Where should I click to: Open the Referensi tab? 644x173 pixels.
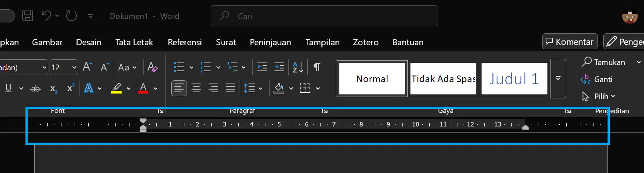pyautogui.click(x=185, y=42)
